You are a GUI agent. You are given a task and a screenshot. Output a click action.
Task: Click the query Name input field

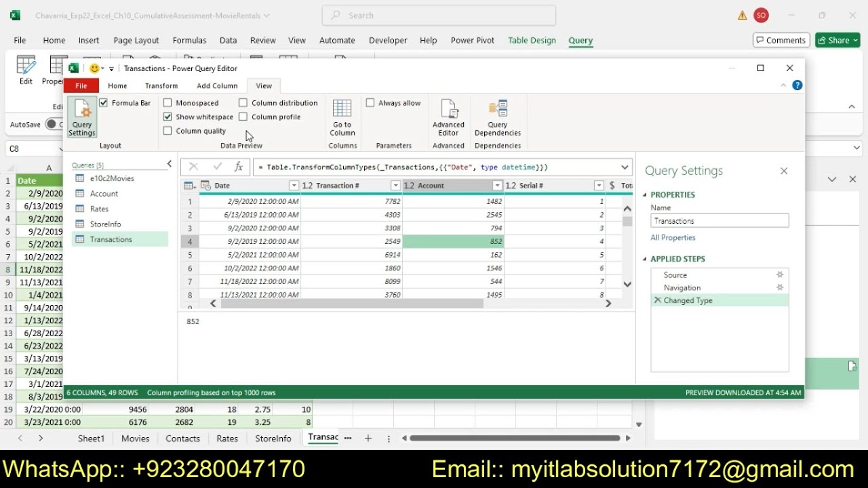pyautogui.click(x=719, y=221)
